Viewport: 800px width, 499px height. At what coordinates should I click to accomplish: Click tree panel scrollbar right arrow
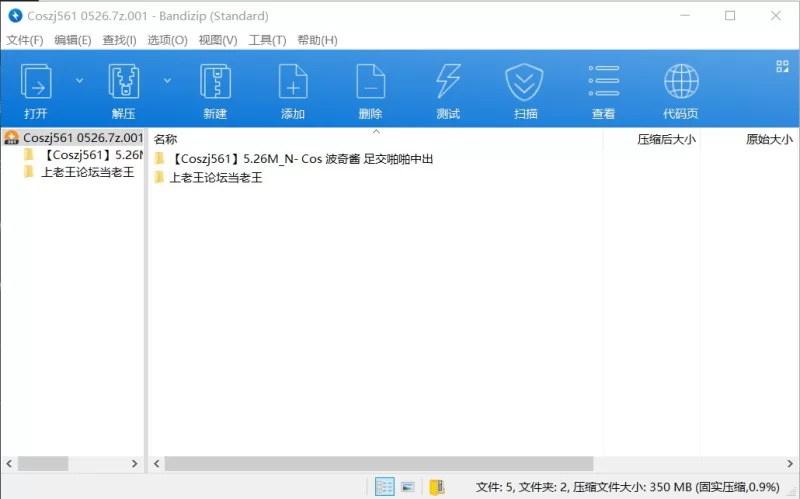point(134,463)
